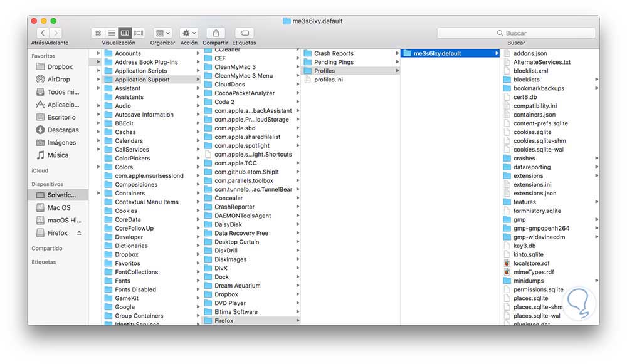
Task: Open Aplicaciones in the sidebar
Action: click(58, 105)
